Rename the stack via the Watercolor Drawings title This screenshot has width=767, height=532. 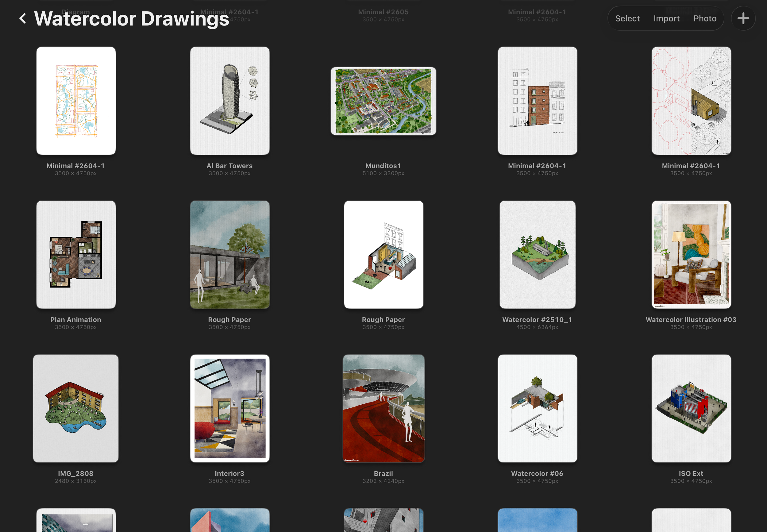click(132, 19)
